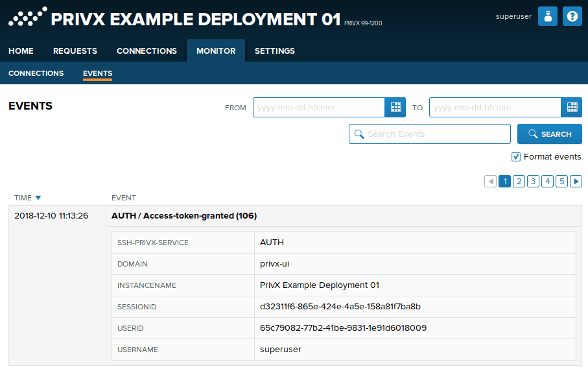588x369 pixels.
Task: Select the EVENTS sub-tab
Action: coord(97,73)
